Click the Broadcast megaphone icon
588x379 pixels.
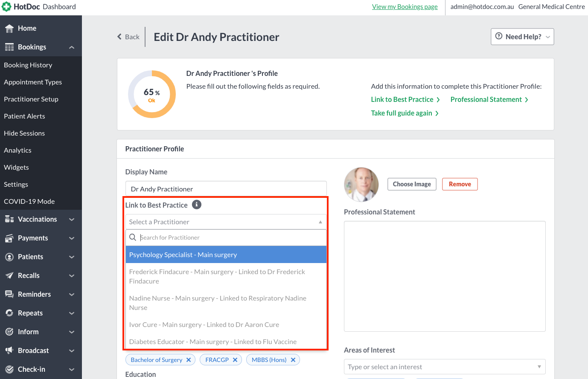click(9, 350)
